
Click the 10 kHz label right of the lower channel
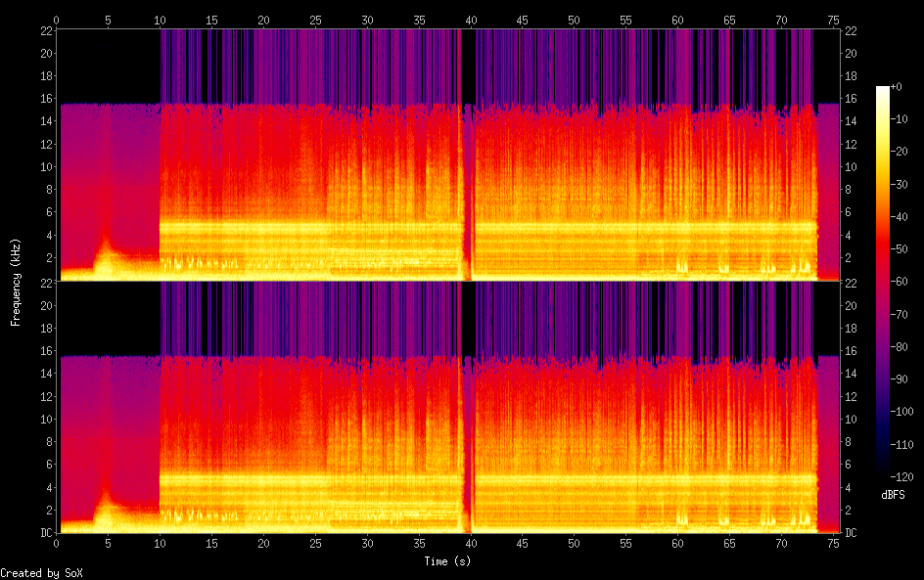click(851, 420)
